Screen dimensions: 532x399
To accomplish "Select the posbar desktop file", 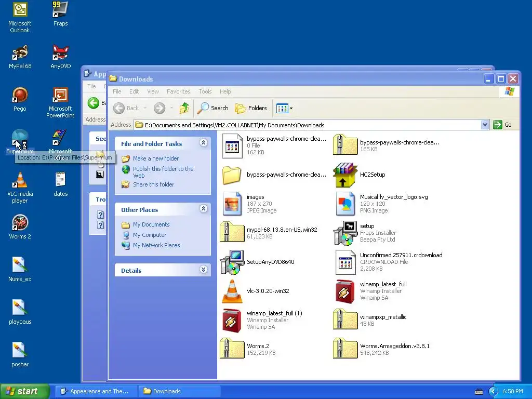I will coord(20,355).
